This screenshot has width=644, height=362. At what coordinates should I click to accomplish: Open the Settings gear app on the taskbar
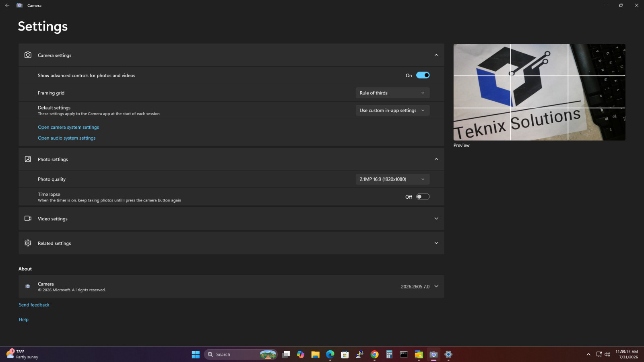[x=448, y=354]
